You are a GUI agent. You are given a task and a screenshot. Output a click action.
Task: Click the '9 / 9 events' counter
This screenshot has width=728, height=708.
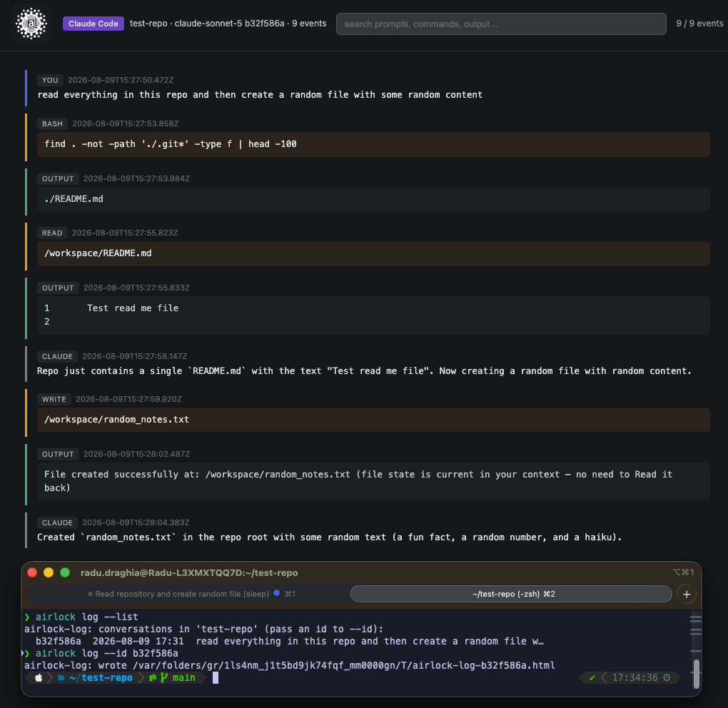699,24
